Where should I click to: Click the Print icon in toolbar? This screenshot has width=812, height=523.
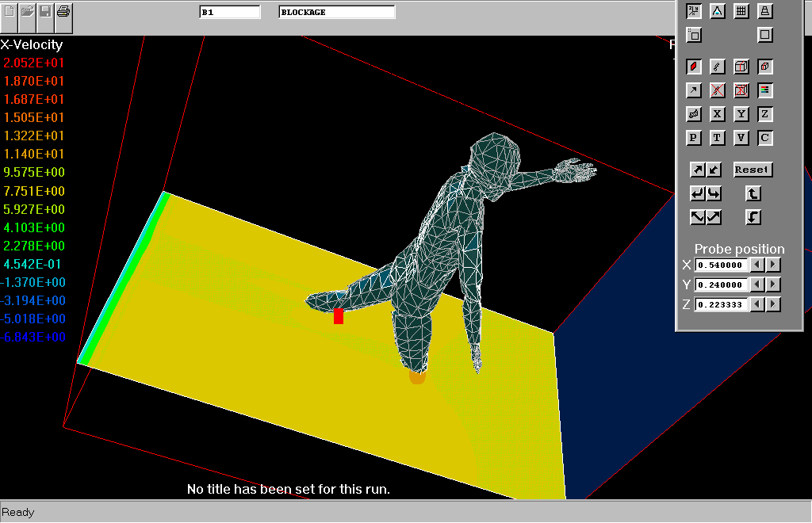[x=64, y=12]
